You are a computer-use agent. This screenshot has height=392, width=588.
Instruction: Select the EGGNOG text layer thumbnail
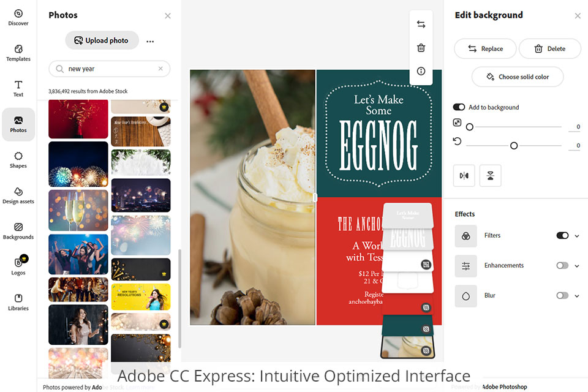[408, 239]
